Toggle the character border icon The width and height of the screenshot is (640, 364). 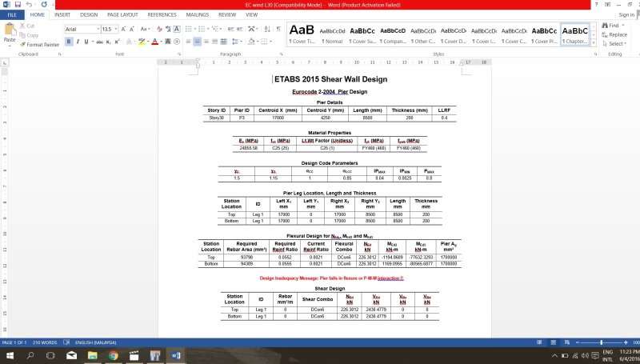177,29
